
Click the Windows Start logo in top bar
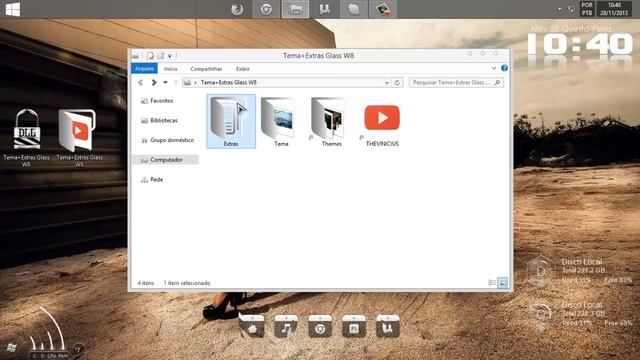point(13,9)
